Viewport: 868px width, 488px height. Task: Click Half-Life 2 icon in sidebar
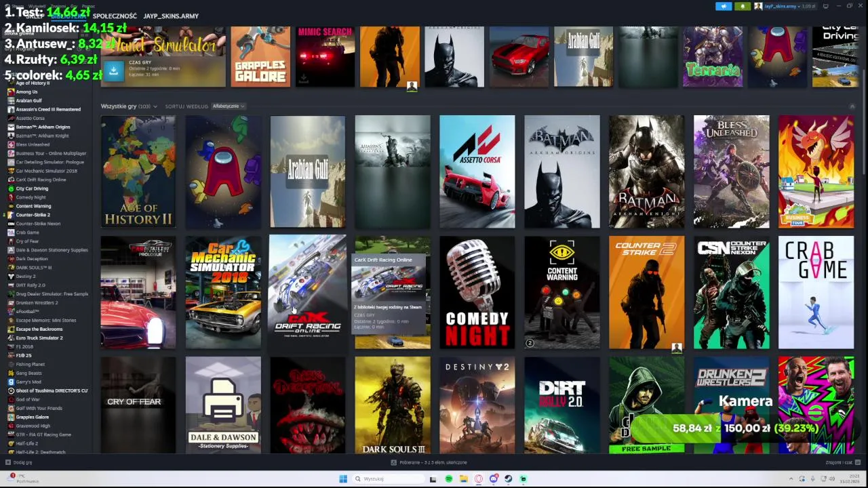[11, 443]
